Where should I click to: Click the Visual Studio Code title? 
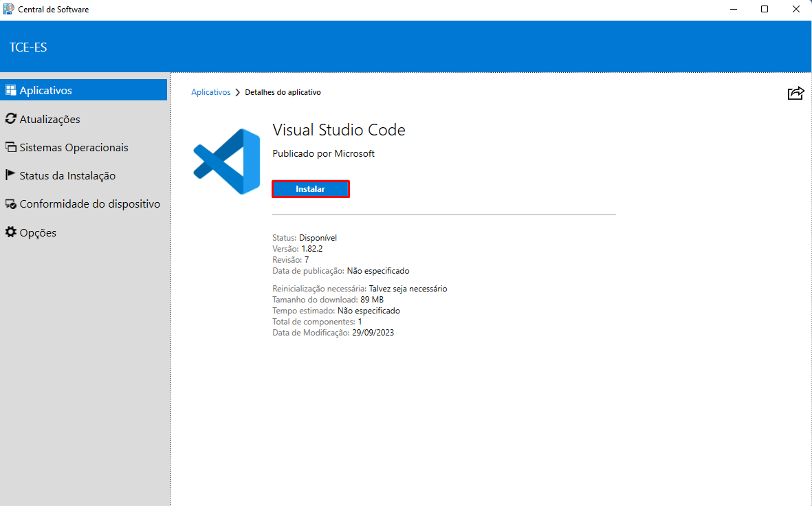(339, 130)
